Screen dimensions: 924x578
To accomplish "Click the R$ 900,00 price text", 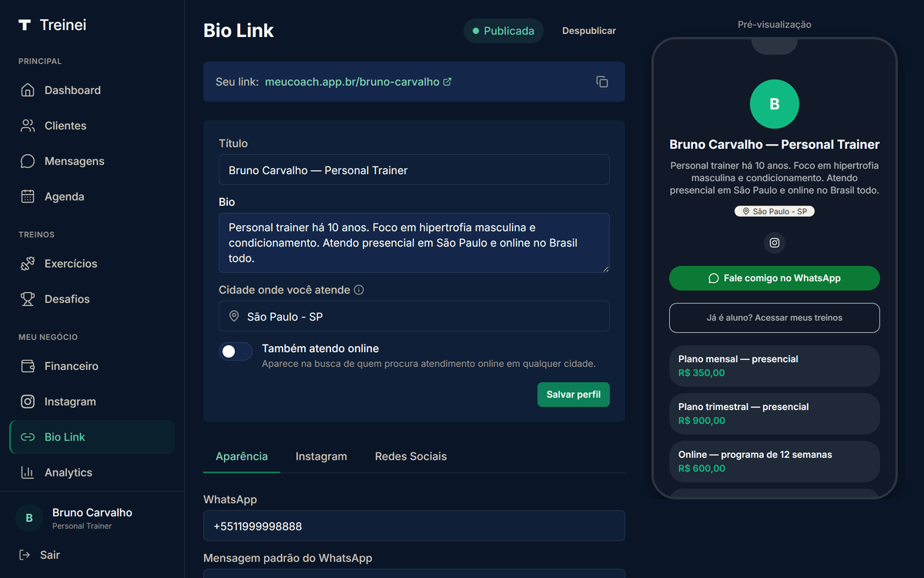I will click(701, 421).
